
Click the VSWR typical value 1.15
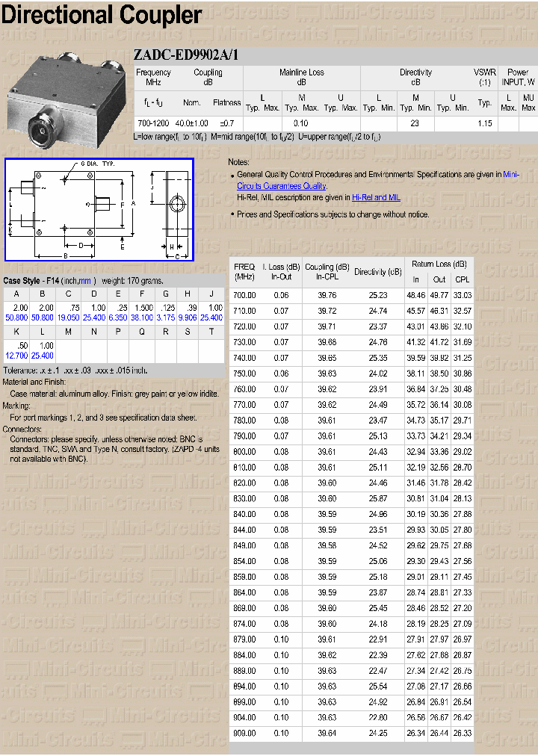tap(484, 123)
